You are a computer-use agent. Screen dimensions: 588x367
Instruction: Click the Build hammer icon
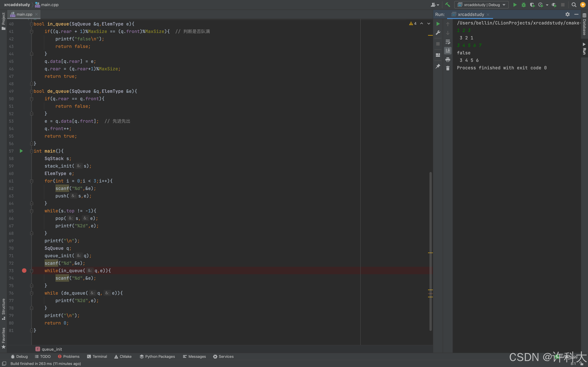click(448, 5)
